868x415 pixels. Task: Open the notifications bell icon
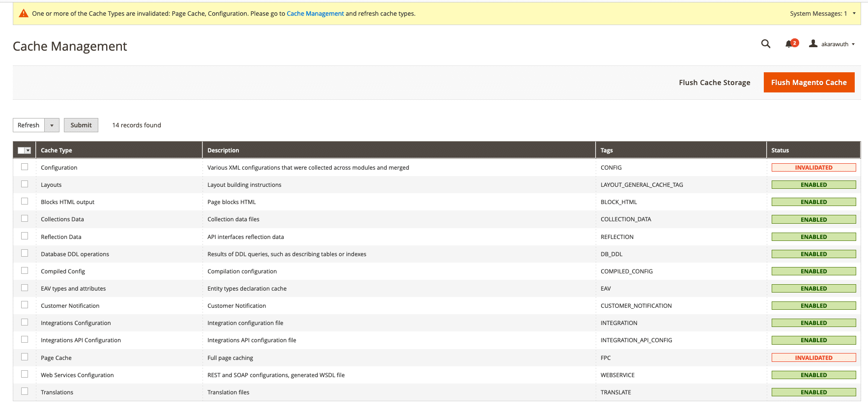[x=789, y=44]
